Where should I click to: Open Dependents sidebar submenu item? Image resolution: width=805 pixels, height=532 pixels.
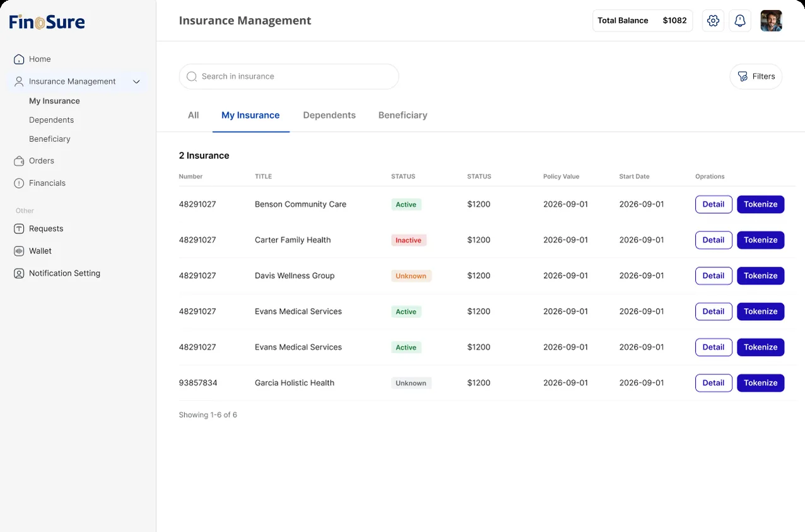click(x=51, y=120)
